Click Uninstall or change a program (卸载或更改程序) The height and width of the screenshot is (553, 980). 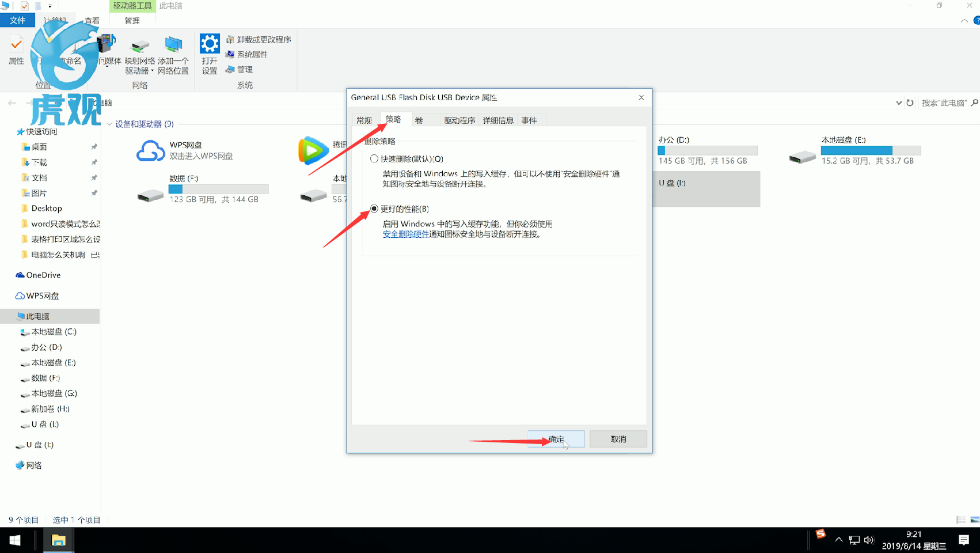(259, 39)
